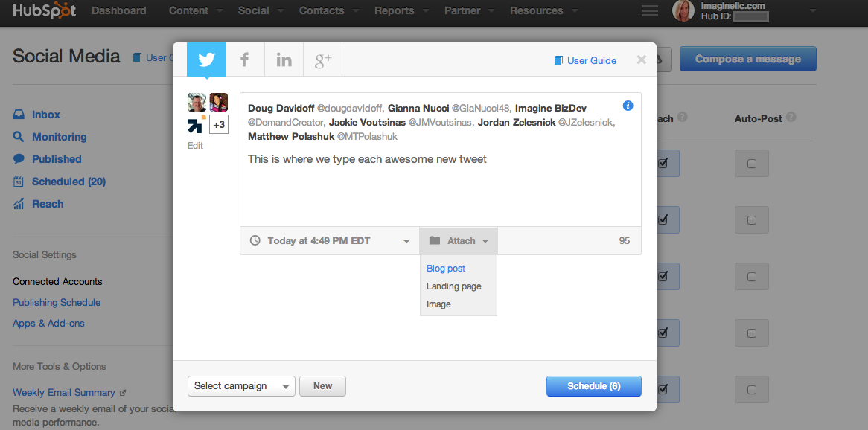Switch to the Google+ tab in composer
The width and height of the screenshot is (868, 430).
click(323, 60)
